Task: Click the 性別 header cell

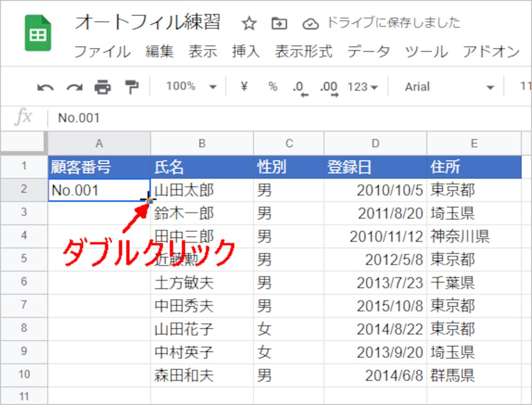Action: (x=289, y=167)
